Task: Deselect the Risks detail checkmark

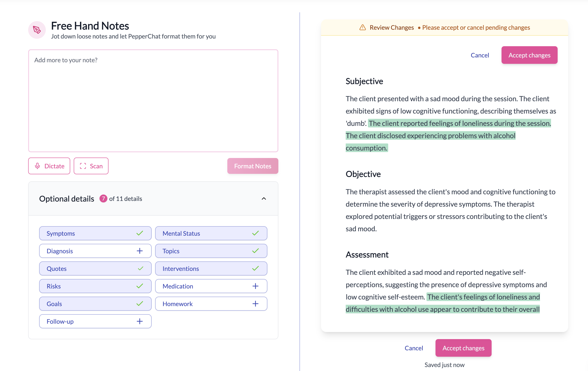Action: coord(140,286)
